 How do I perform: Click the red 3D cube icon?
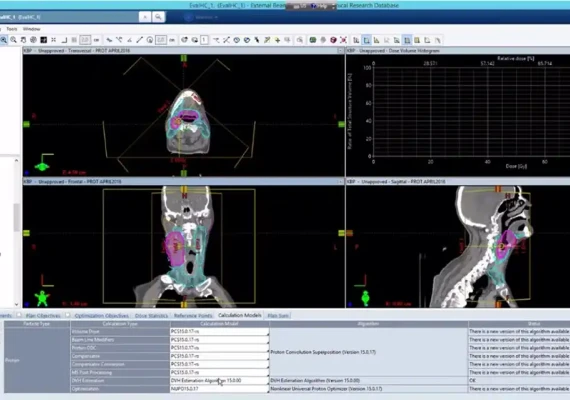[333, 40]
